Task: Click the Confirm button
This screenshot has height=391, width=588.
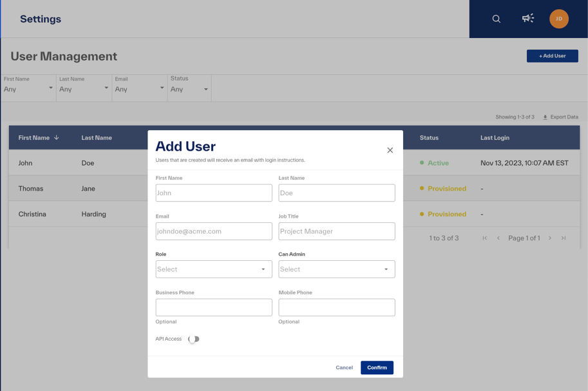Action: [x=377, y=368]
